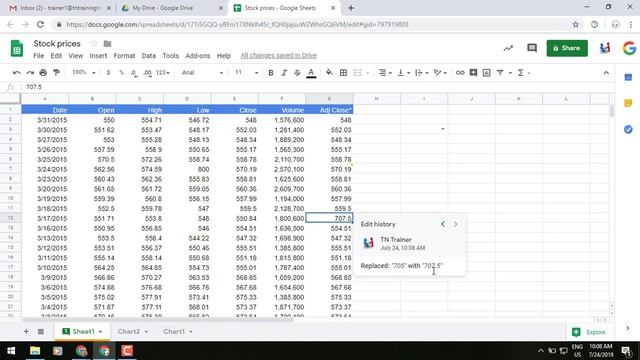640x360 pixels.
Task: Open fill color picker
Action: (x=329, y=73)
